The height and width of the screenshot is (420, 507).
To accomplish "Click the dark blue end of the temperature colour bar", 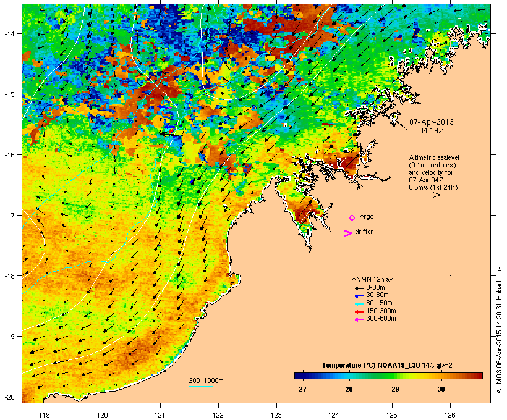I will click(x=299, y=376).
